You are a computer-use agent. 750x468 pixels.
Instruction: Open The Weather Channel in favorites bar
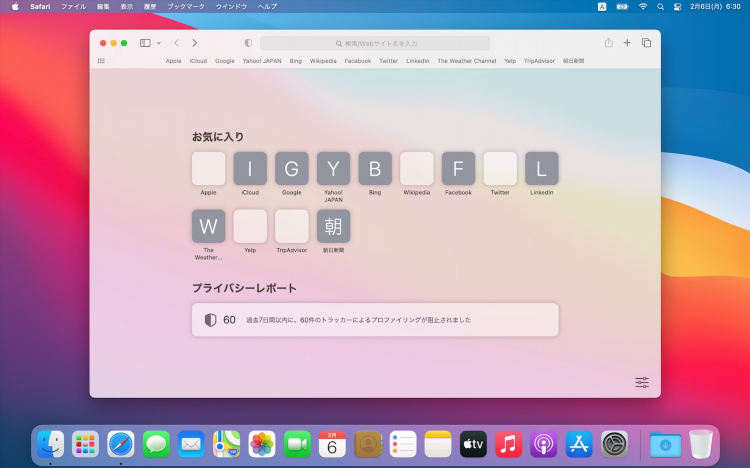coord(467,61)
